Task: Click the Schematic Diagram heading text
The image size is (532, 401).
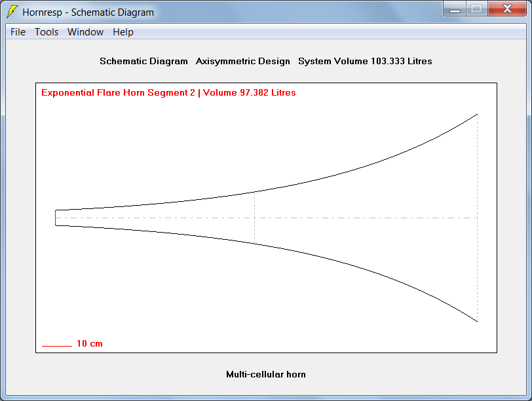Action: [x=143, y=61]
